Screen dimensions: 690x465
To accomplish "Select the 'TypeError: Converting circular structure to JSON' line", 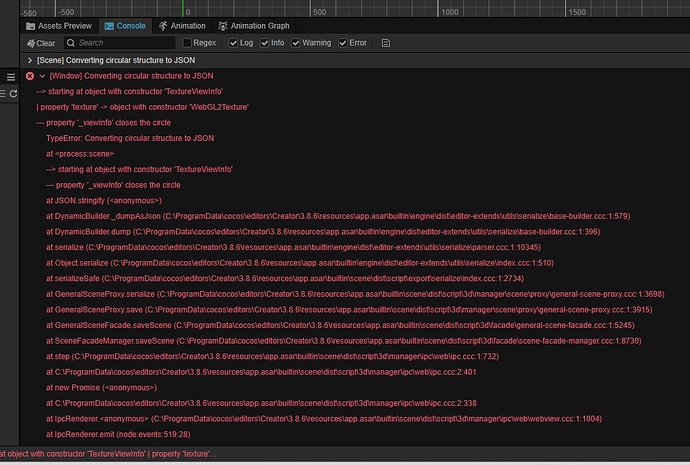I will point(130,138).
